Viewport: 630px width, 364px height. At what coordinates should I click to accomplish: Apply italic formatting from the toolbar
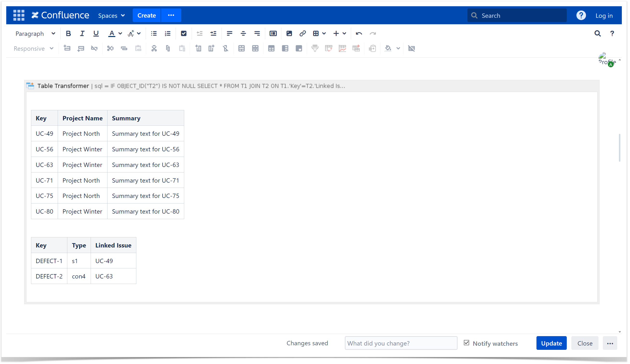click(82, 33)
